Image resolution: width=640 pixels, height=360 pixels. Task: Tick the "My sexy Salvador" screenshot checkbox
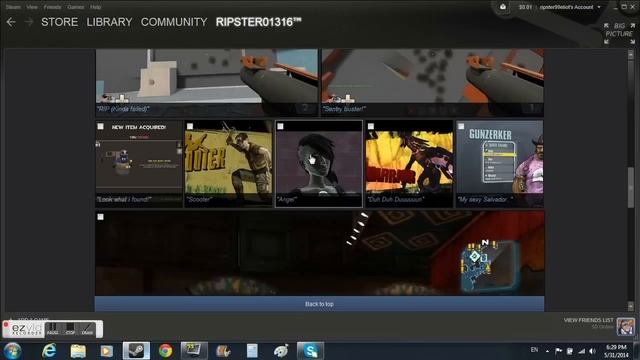461,127
